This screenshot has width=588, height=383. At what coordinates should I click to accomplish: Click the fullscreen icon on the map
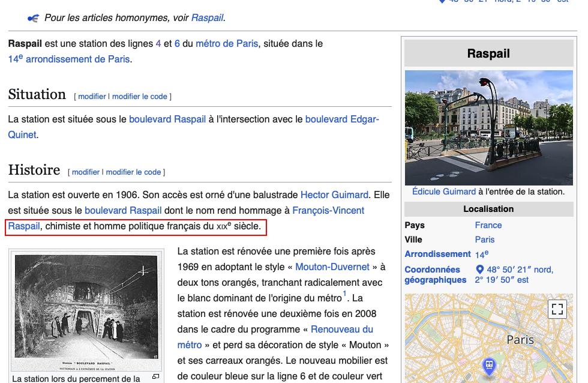pos(557,309)
